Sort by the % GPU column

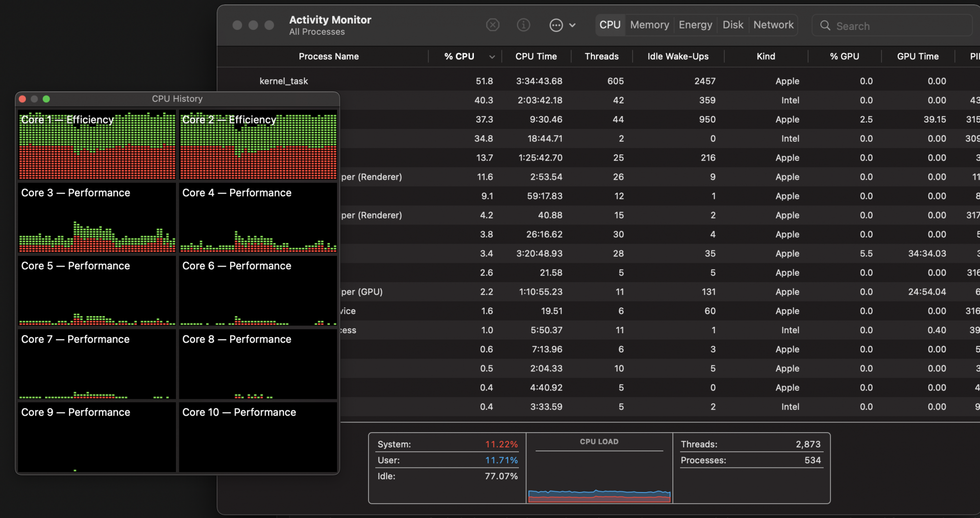(x=844, y=56)
